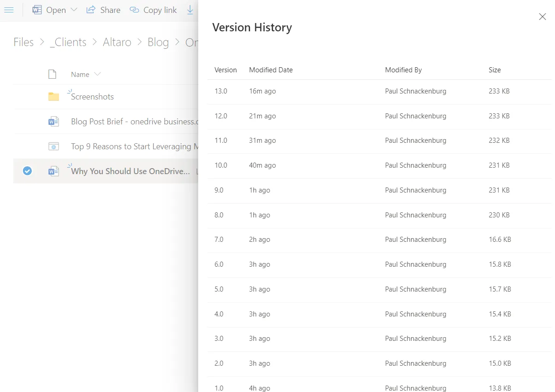This screenshot has height=392, width=555.
Task: Click the 232 KB size cell
Action: click(x=499, y=140)
